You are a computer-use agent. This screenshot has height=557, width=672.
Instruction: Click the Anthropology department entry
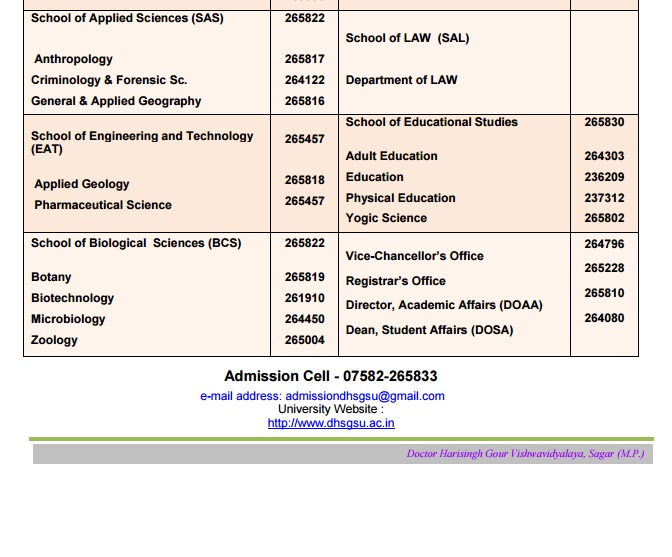pos(73,59)
